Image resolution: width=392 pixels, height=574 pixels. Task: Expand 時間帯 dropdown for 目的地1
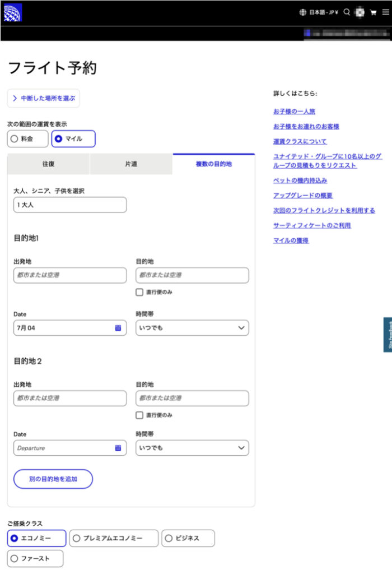coord(192,328)
